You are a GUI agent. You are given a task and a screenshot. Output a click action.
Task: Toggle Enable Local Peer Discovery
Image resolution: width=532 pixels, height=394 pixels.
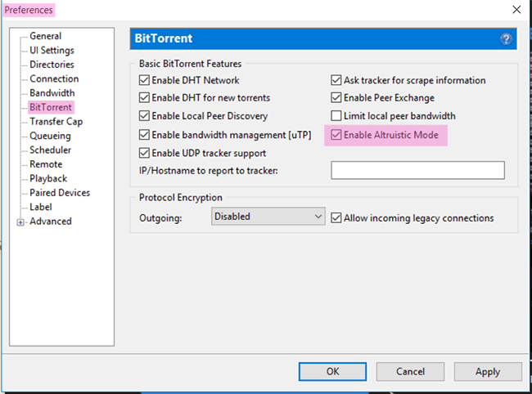click(x=144, y=116)
